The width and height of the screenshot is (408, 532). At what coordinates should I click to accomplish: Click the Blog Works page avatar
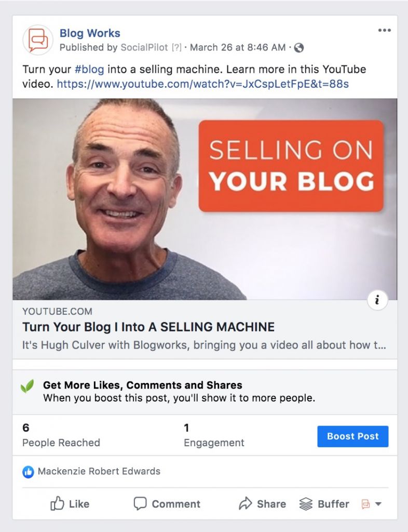click(x=38, y=40)
